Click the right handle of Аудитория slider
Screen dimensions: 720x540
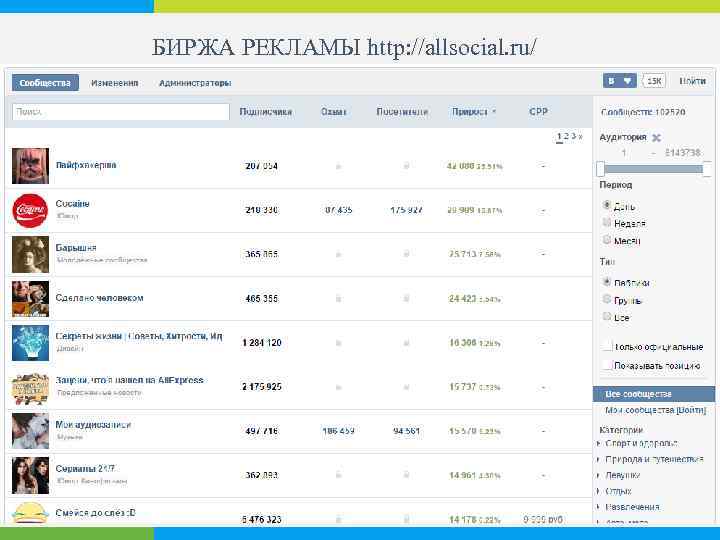[x=707, y=169]
